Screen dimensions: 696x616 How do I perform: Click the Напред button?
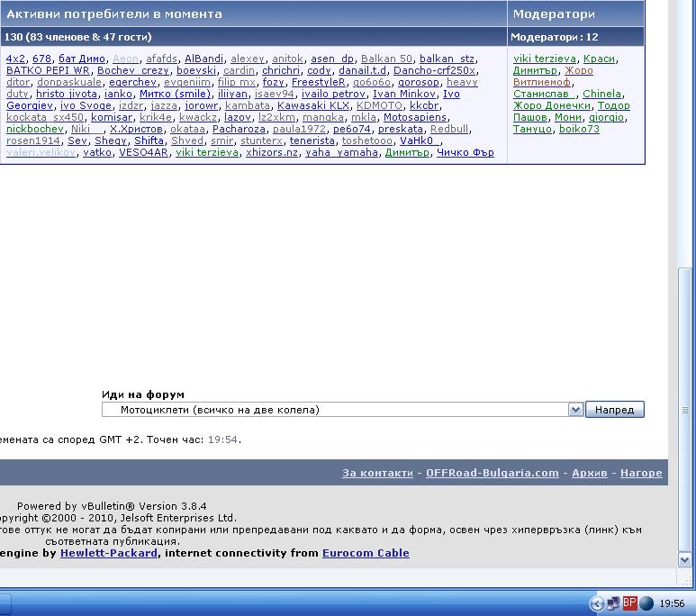pos(614,410)
